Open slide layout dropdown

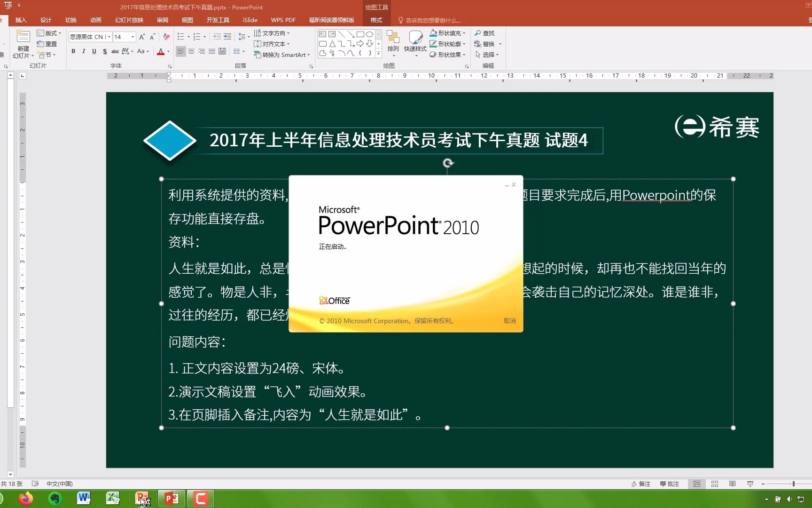49,33
